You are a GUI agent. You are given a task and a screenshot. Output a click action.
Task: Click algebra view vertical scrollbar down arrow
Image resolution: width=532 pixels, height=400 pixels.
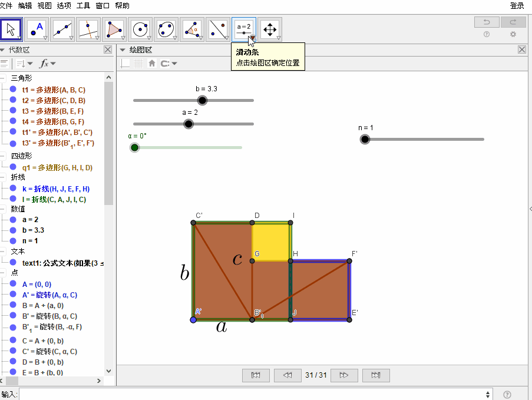point(108,371)
